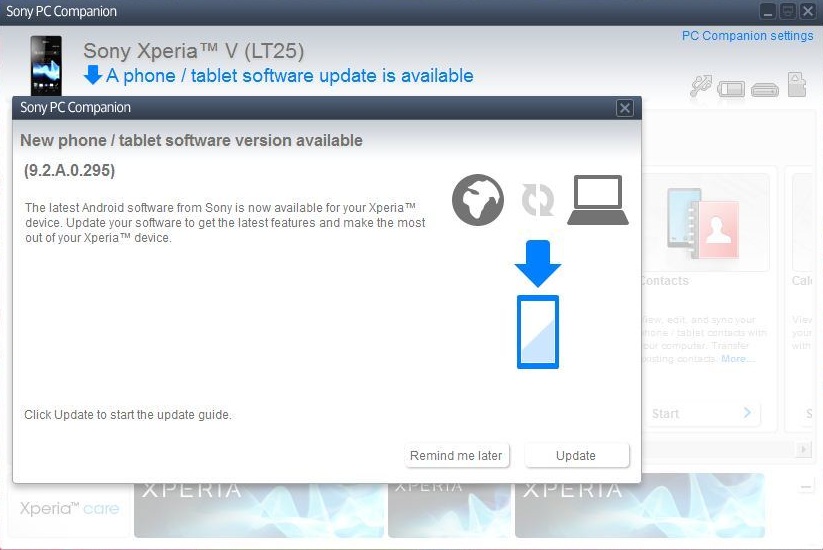Click the blue phone outline icon
Screen dimensions: 823x550
pos(537,332)
